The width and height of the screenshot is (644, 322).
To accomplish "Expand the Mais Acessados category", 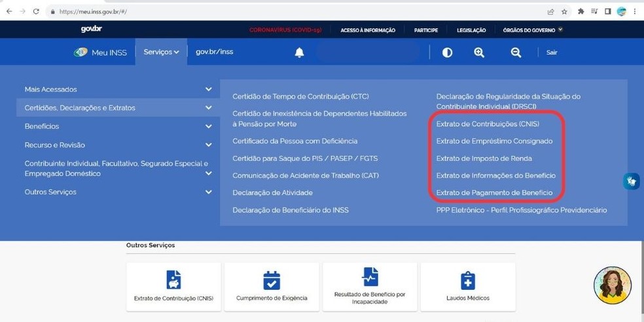I will pos(118,89).
